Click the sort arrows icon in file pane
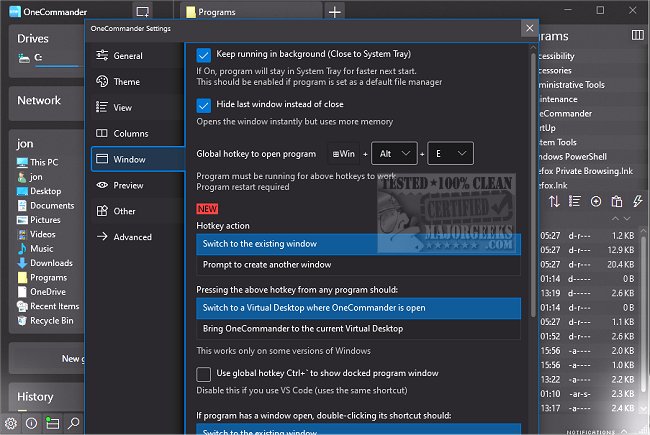650x435 pixels. click(x=555, y=201)
